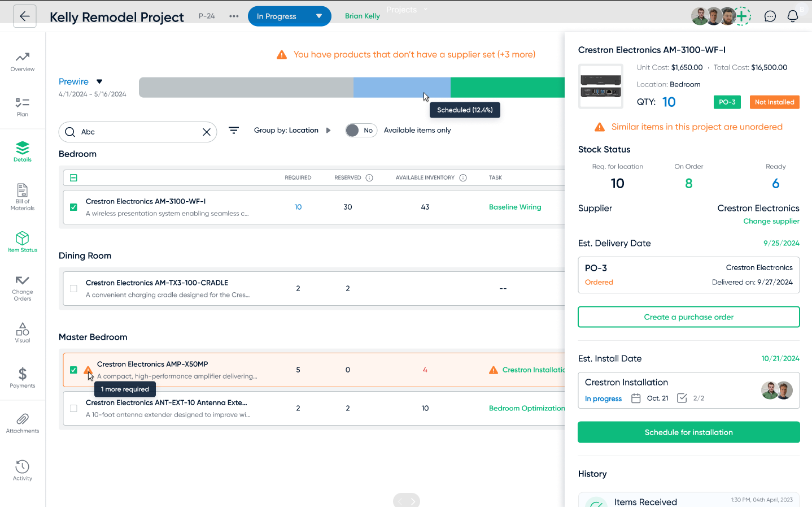The height and width of the screenshot is (507, 812).
Task: Go back using the arrow button
Action: (24, 16)
